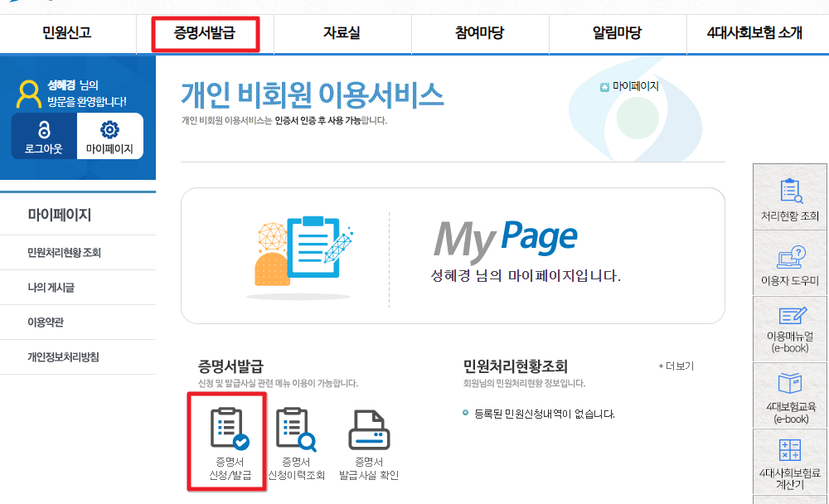The width and height of the screenshot is (829, 504).
Task: Click 증명서 발급사실 확인 printer icon
Action: [x=367, y=439]
